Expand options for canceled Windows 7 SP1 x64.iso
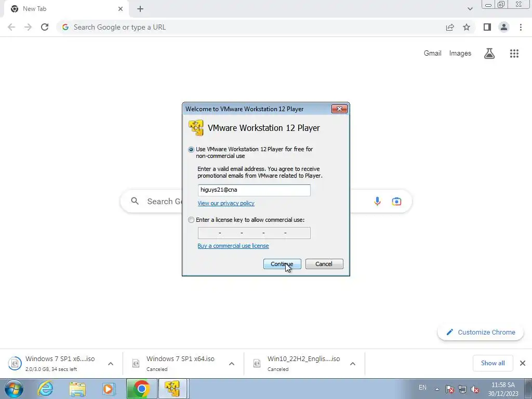The width and height of the screenshot is (532, 399). click(232, 364)
